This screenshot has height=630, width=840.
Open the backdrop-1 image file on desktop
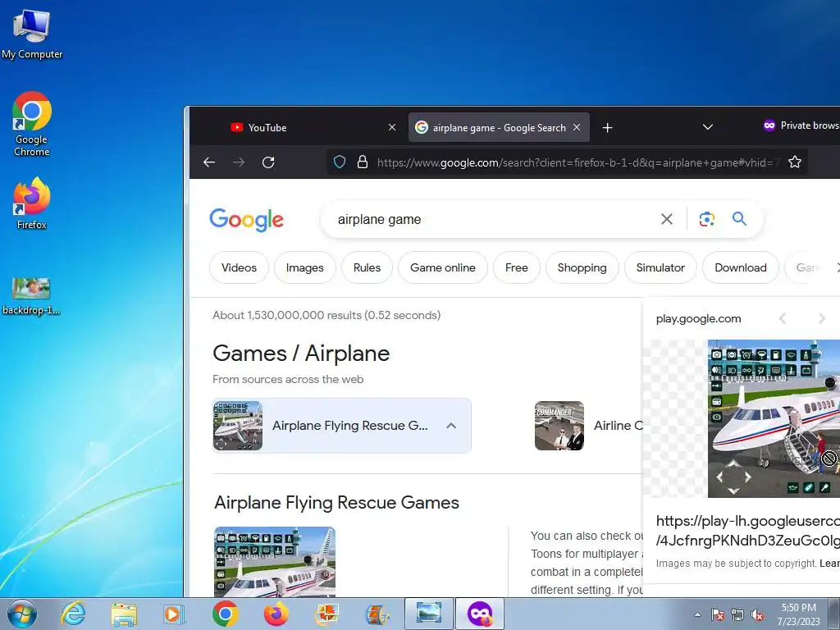(31, 296)
